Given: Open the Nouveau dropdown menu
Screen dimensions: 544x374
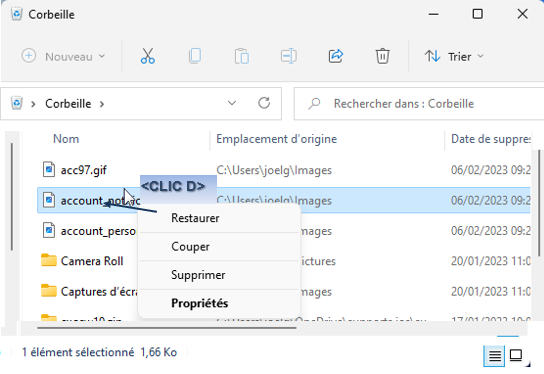Looking at the screenshot, I should pyautogui.click(x=63, y=56).
